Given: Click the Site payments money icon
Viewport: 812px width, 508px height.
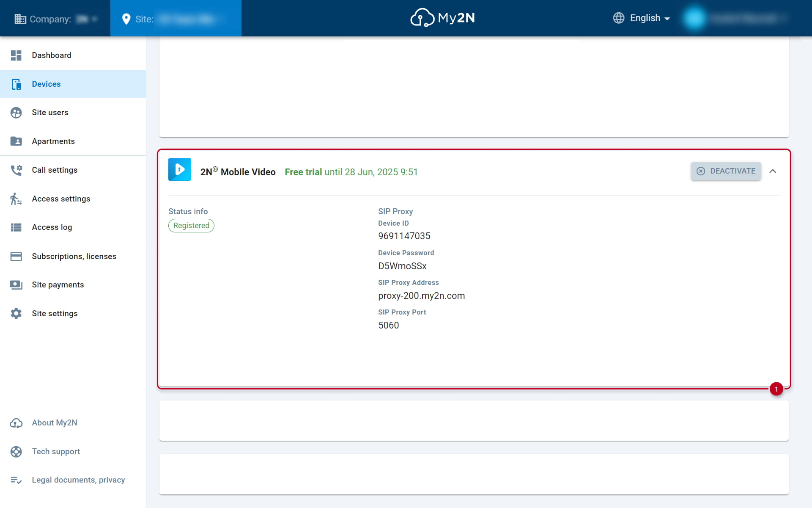Looking at the screenshot, I should (16, 285).
